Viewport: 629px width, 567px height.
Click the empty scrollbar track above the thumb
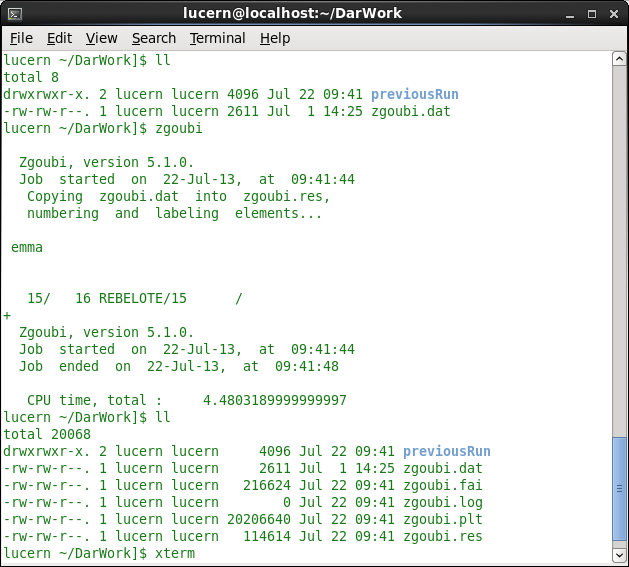(x=619, y=250)
